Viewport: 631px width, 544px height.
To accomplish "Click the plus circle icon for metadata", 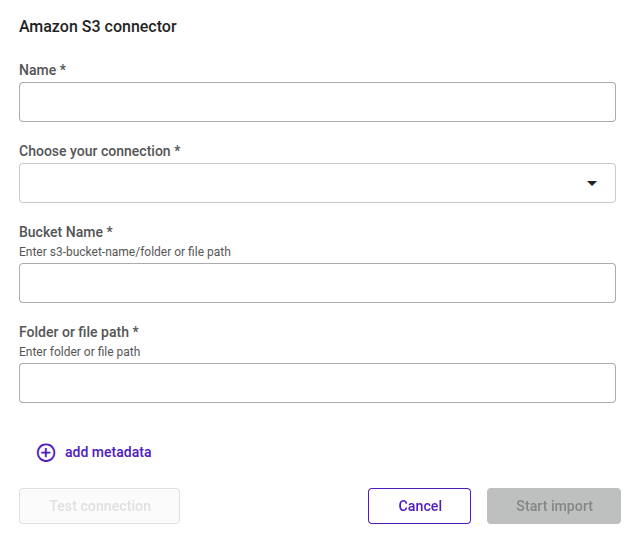I will pos(46,452).
